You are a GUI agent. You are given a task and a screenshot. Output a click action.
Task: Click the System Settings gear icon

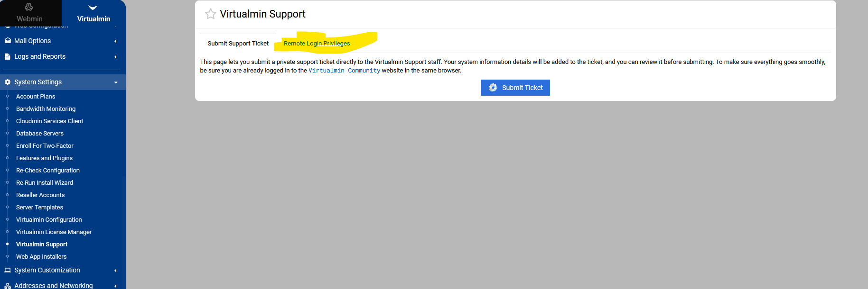pyautogui.click(x=8, y=82)
